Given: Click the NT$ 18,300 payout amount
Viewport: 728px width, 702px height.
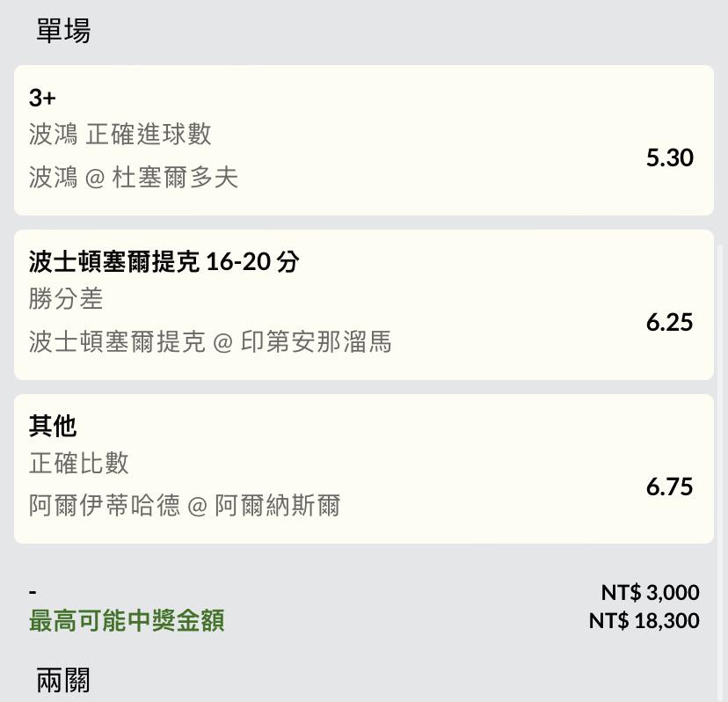Looking at the screenshot, I should click(x=644, y=621).
